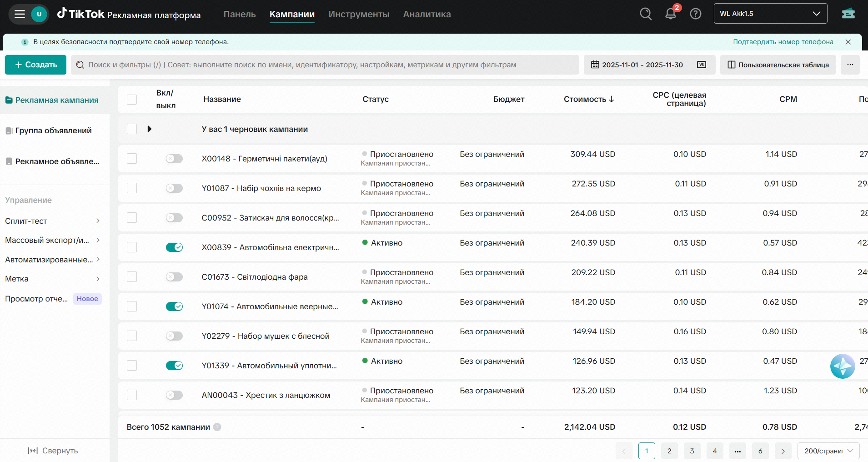Open the notifications bell
Image resolution: width=868 pixels, height=462 pixels.
[671, 14]
